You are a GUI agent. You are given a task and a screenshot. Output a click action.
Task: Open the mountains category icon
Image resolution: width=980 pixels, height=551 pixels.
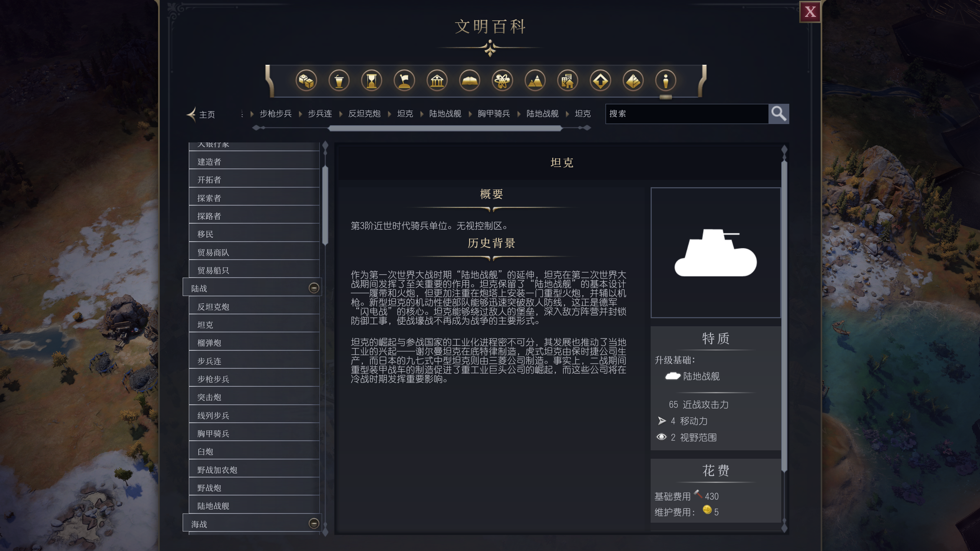(535, 81)
